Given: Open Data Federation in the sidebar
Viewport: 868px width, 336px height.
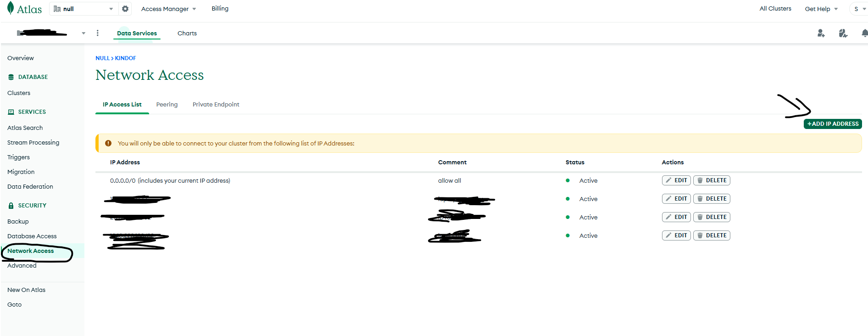Looking at the screenshot, I should tap(30, 187).
